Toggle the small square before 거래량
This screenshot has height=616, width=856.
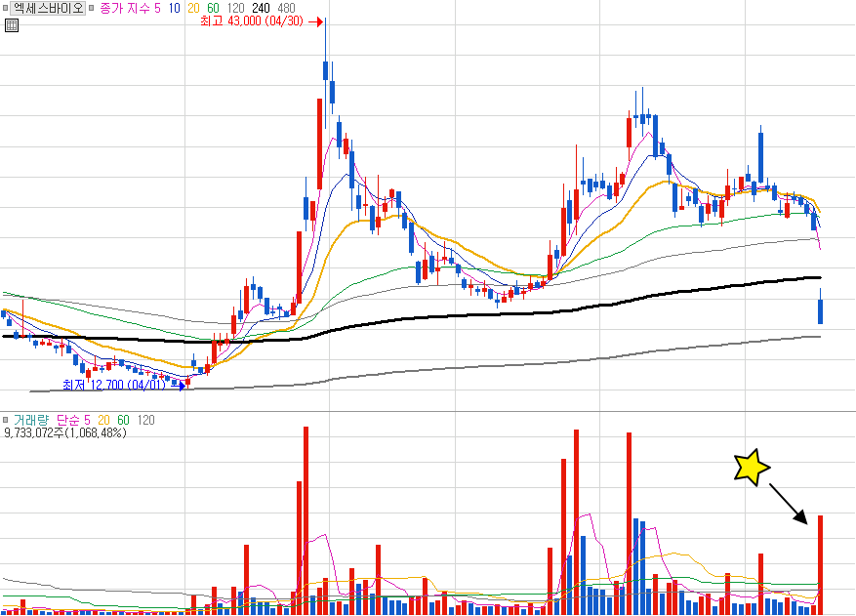point(6,420)
